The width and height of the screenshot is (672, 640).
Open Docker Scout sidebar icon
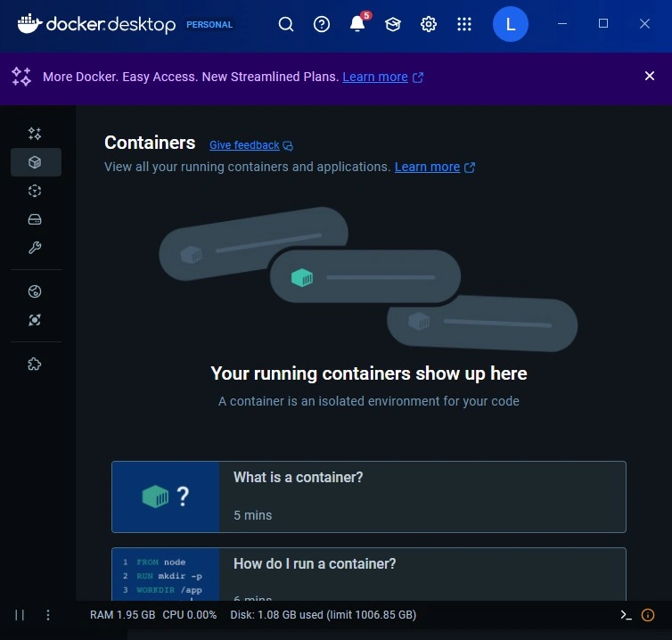tap(35, 320)
